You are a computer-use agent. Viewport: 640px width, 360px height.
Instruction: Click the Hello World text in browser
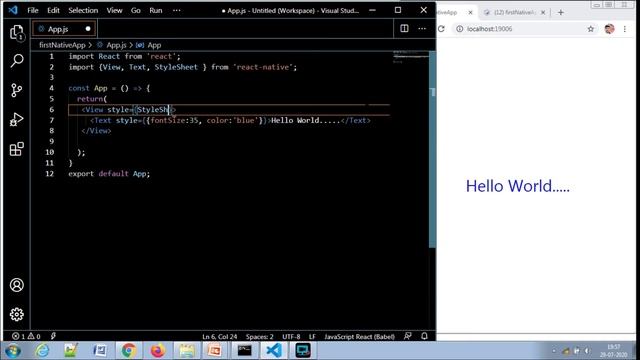click(518, 186)
